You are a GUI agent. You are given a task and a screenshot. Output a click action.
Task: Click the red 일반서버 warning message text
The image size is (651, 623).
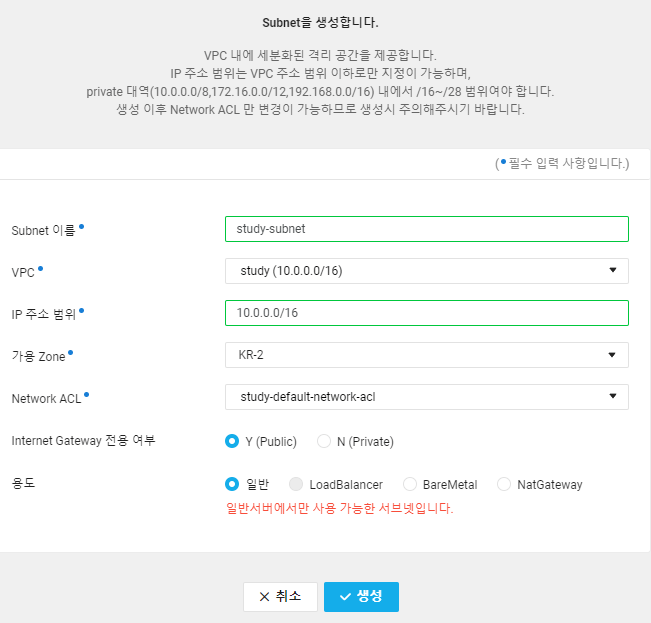pos(340,508)
